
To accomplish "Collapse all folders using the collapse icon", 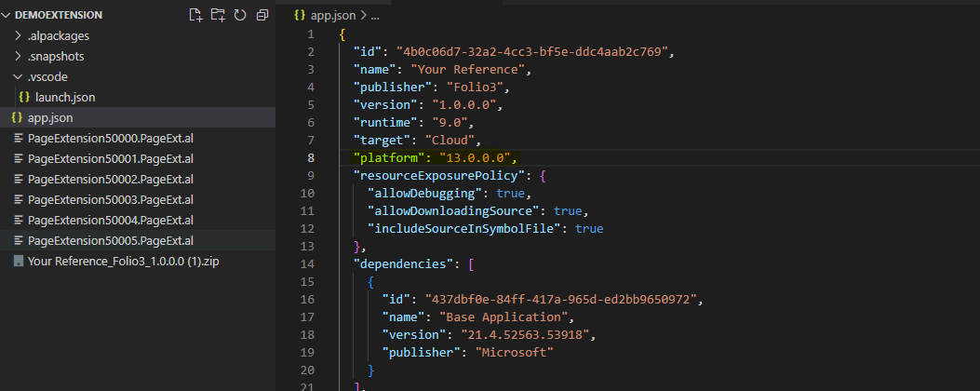I will click(262, 15).
